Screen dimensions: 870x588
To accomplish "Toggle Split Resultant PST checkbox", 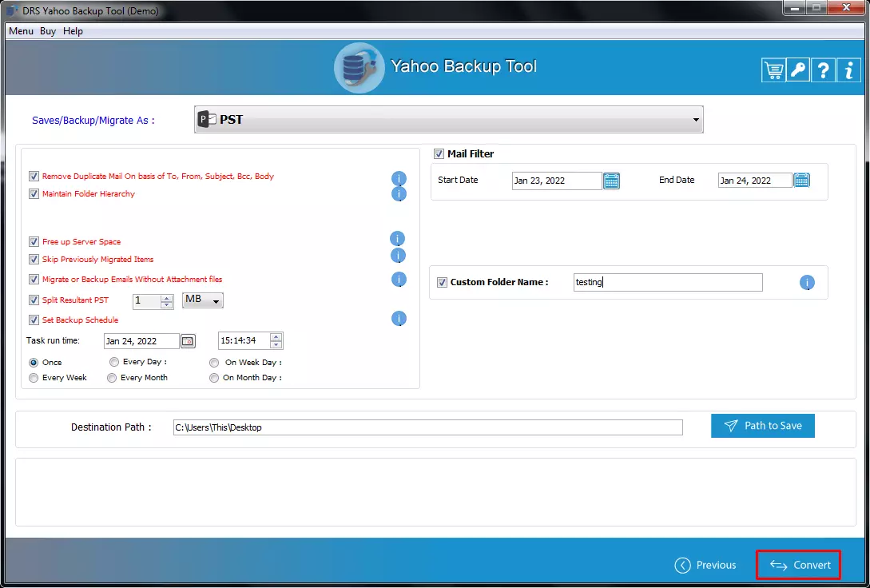I will coord(34,300).
